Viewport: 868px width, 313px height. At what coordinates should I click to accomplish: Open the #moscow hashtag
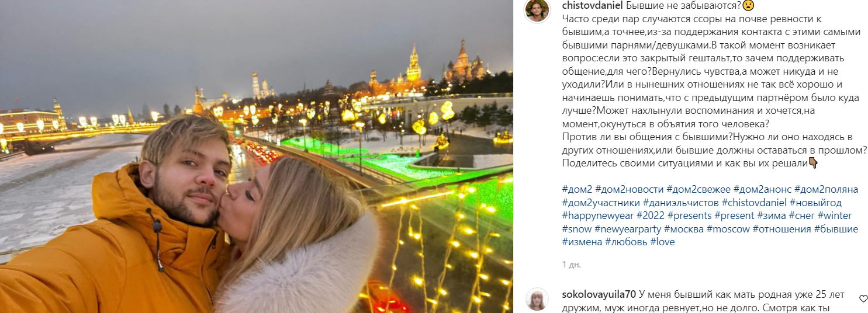pos(728,229)
